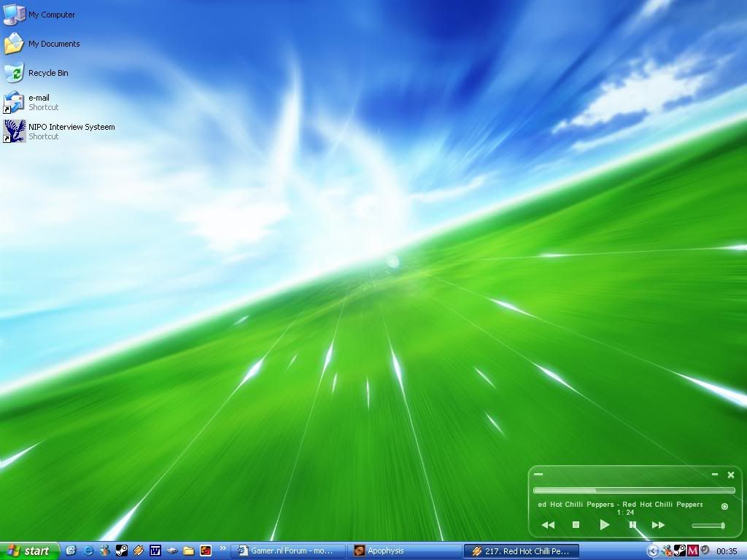
Task: Open the Start menu
Action: pyautogui.click(x=29, y=551)
